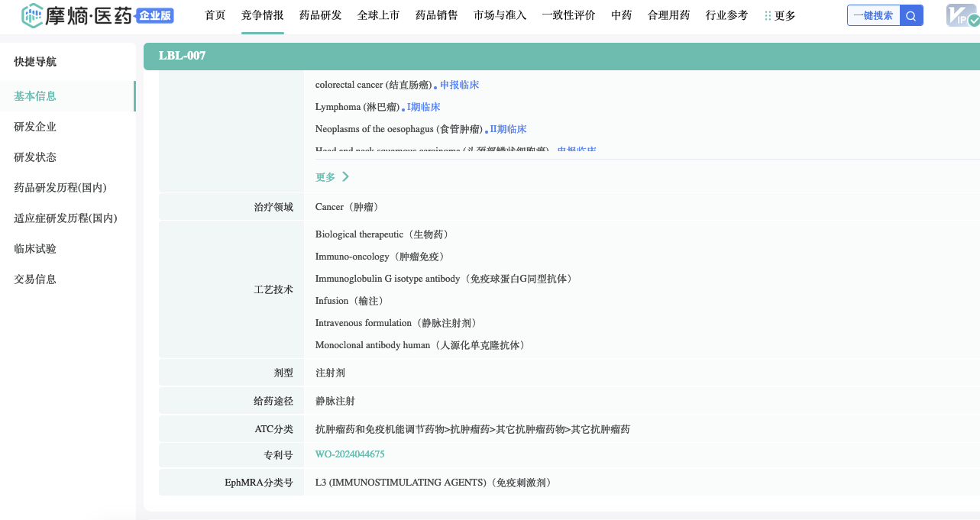
Task: Jump to 研发企业 in quick navigation
Action: tap(35, 127)
